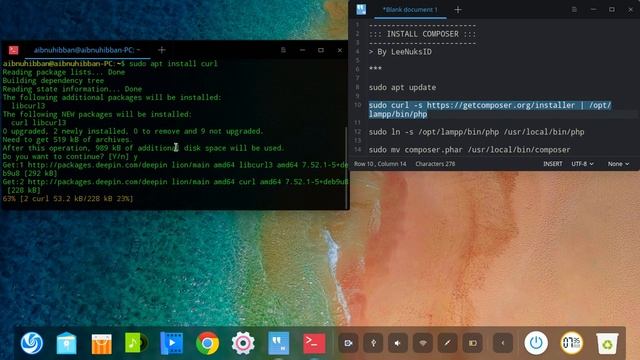Launch the music player from the dock
The image size is (640, 360).
(x=137, y=343)
